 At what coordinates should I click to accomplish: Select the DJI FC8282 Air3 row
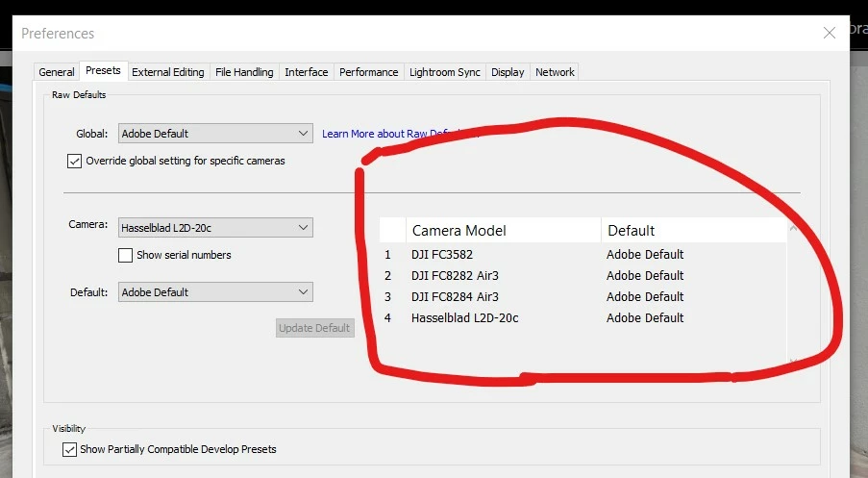(583, 276)
